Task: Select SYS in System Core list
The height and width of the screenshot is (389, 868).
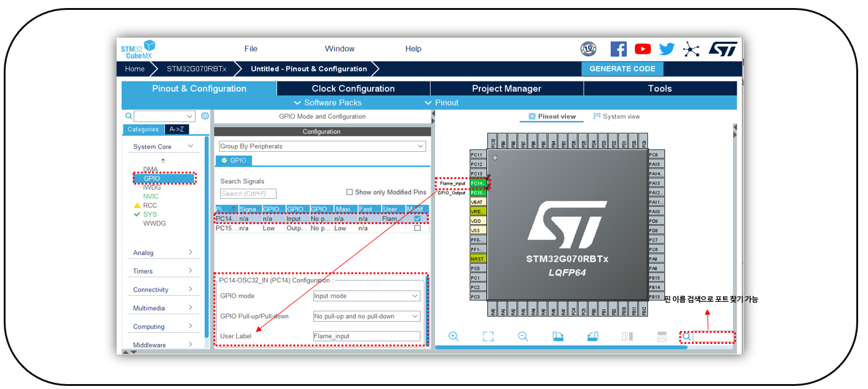Action: [150, 214]
